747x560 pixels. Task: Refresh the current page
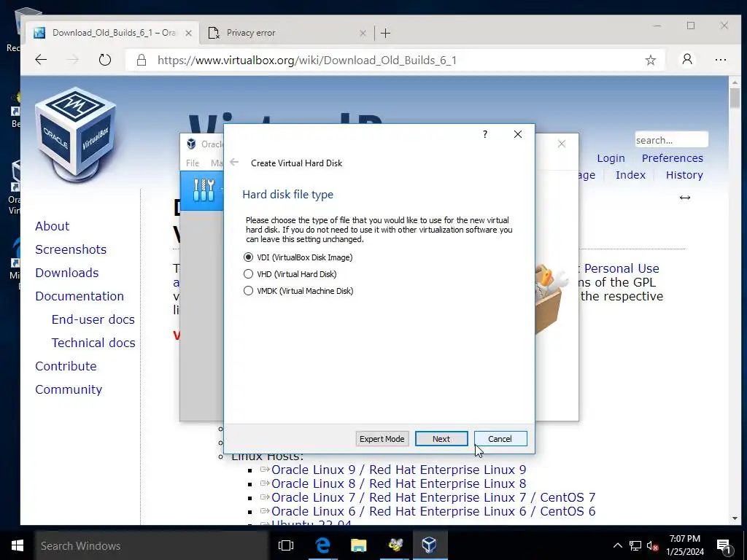click(105, 60)
